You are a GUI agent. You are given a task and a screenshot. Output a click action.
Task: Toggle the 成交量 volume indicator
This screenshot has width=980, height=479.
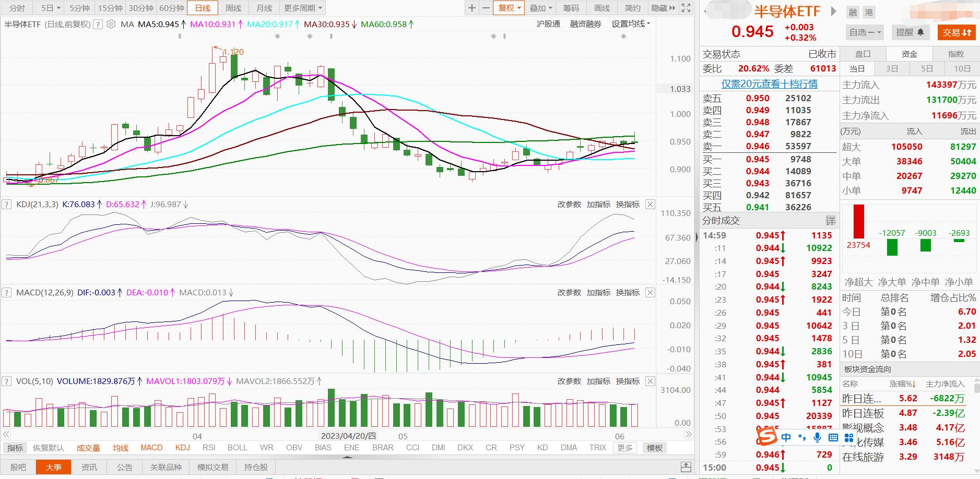tap(88, 448)
